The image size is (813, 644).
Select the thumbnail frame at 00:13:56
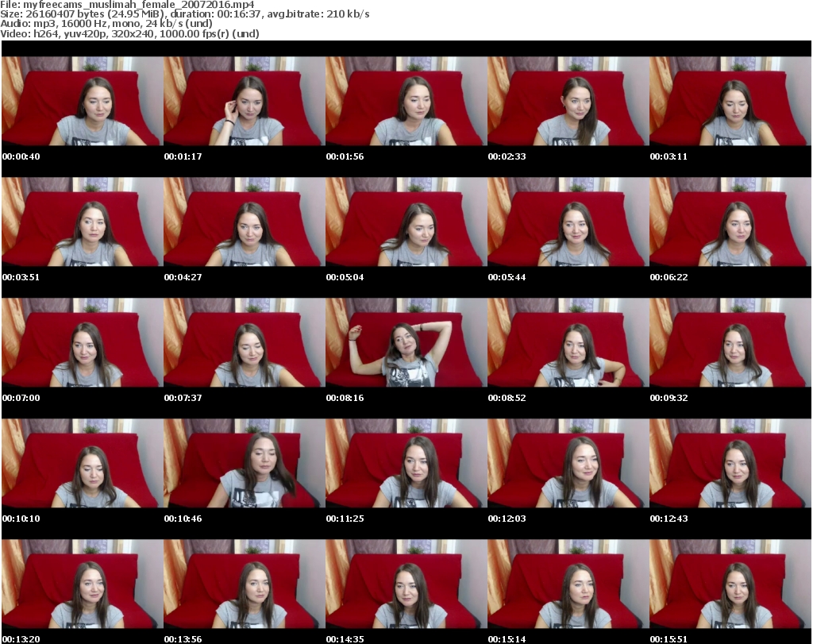245,584
